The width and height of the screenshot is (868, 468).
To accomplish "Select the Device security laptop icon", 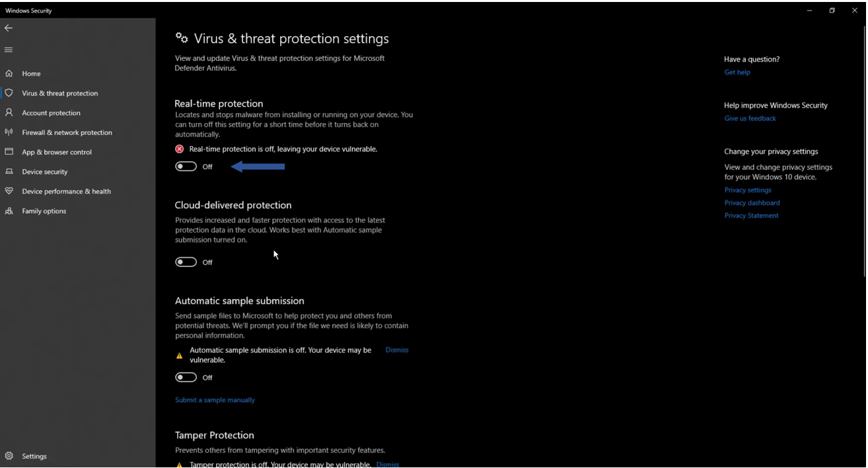I will (x=9, y=171).
